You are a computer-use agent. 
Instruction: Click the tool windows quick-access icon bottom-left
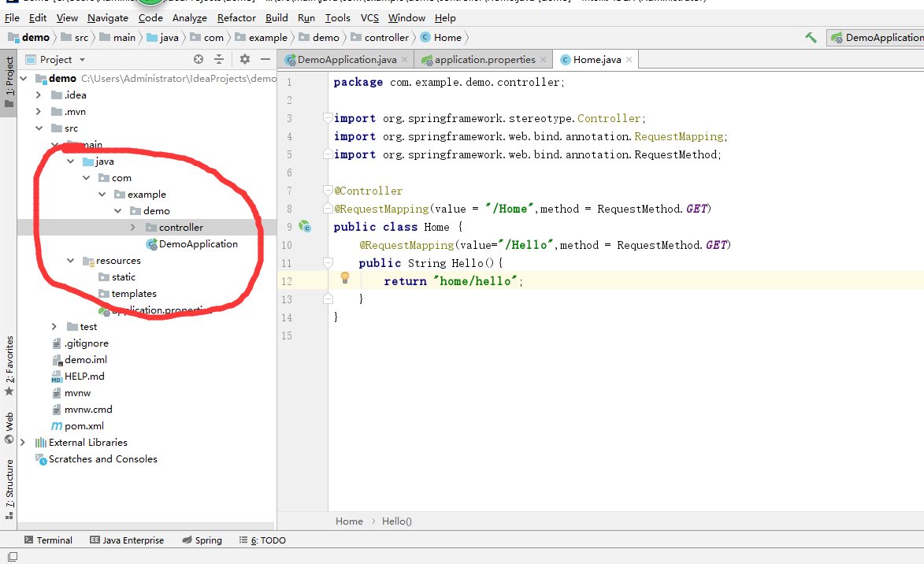click(11, 557)
